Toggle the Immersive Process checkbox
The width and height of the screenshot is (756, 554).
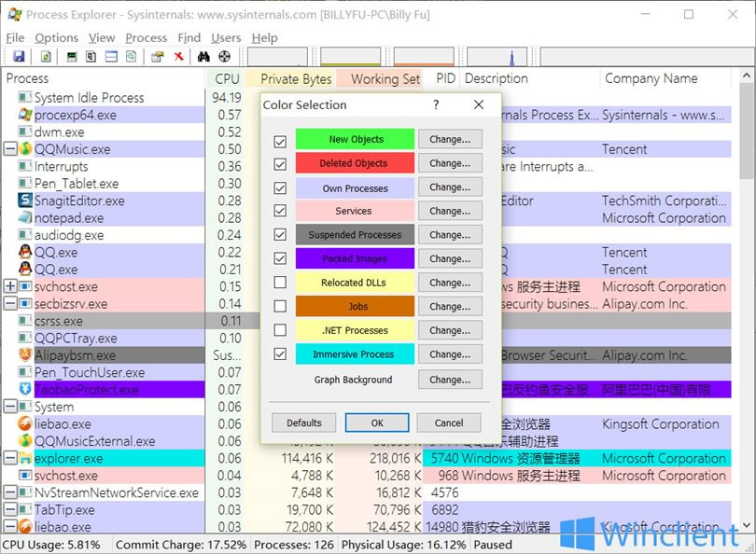pyautogui.click(x=280, y=354)
